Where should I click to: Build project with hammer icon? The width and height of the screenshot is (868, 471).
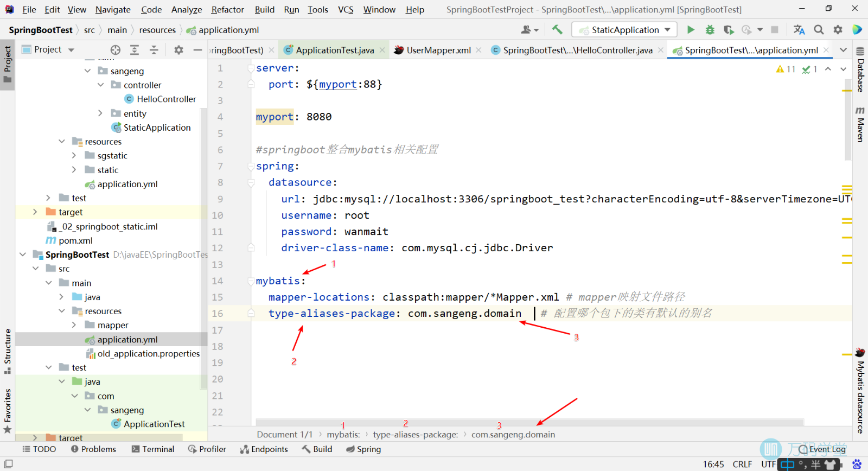click(x=557, y=30)
